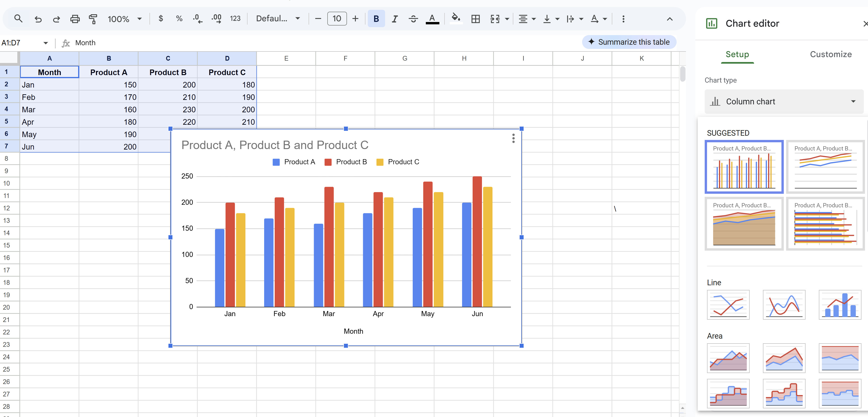Toggle Bold formatting
This screenshot has width=868, height=417.
click(376, 18)
